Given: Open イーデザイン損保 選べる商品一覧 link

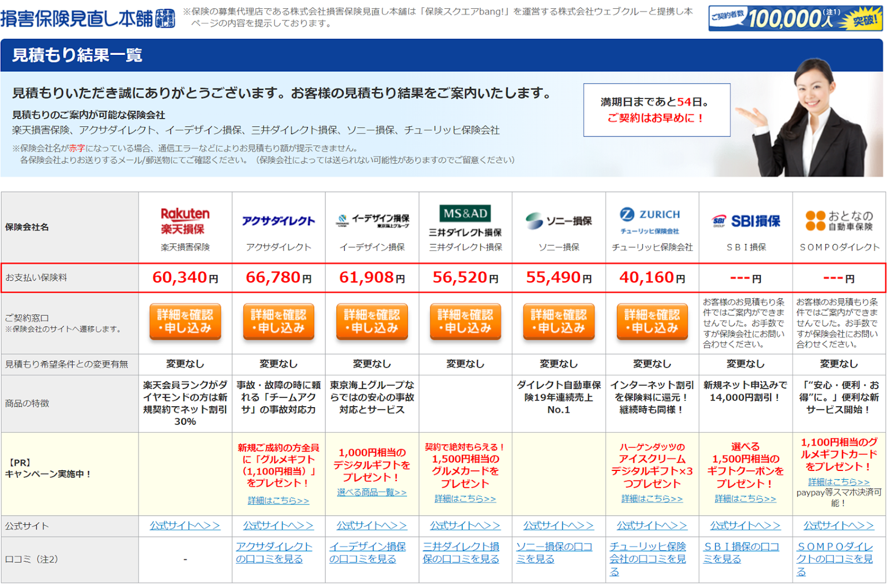Looking at the screenshot, I should 372,492.
